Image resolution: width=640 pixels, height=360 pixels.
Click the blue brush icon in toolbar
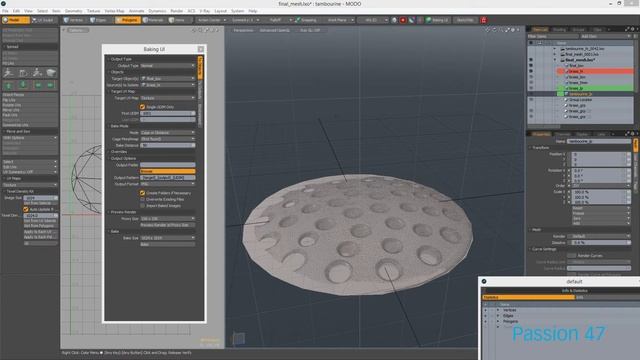(411, 20)
